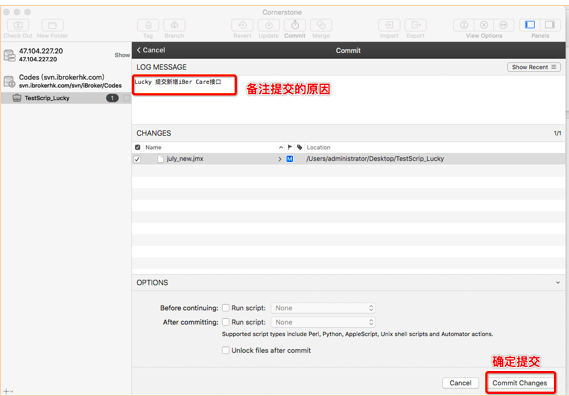The image size is (569, 396).
Task: Open the Before continuing script dropdown
Action: tap(323, 308)
